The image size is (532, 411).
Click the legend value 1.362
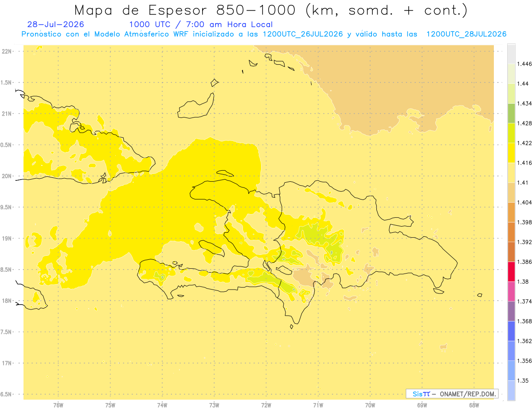point(525,341)
